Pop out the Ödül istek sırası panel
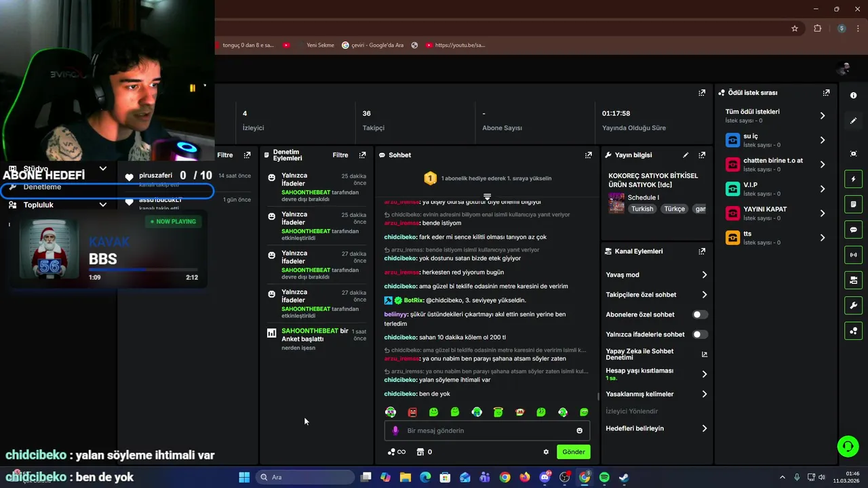868x488 pixels. [826, 93]
